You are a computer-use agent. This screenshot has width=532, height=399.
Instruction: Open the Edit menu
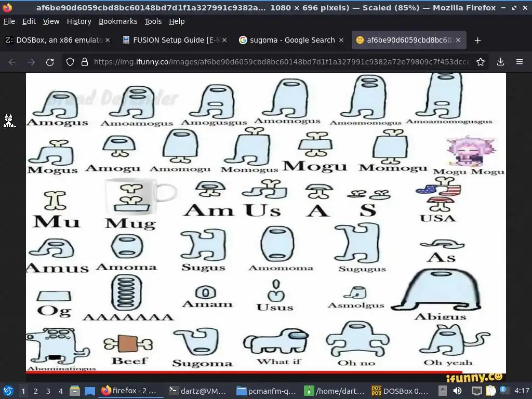(x=29, y=21)
